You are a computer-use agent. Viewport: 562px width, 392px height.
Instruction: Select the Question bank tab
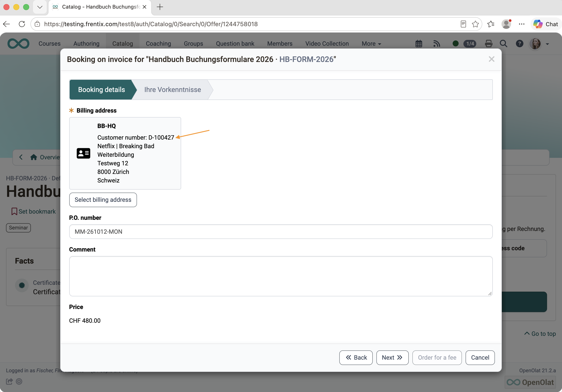(235, 44)
